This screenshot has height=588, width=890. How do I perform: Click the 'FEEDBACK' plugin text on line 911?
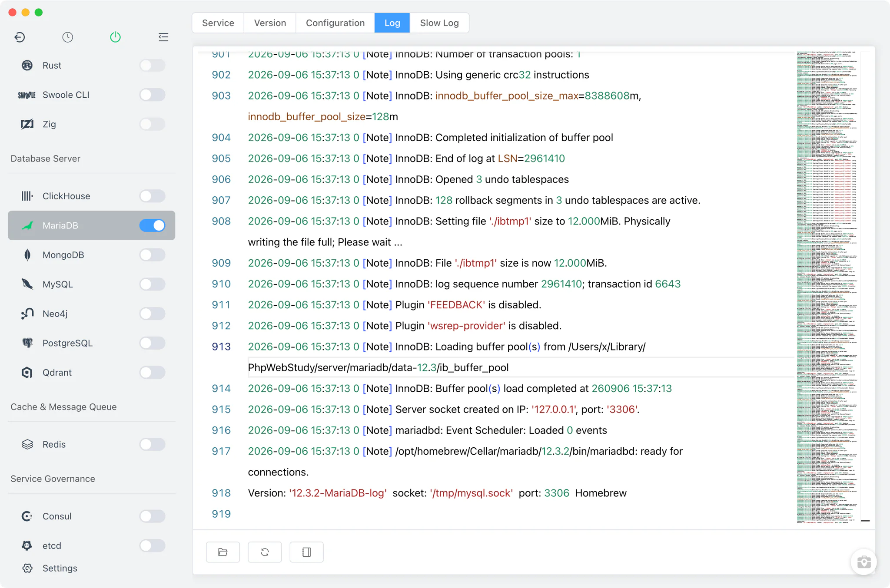[456, 305]
